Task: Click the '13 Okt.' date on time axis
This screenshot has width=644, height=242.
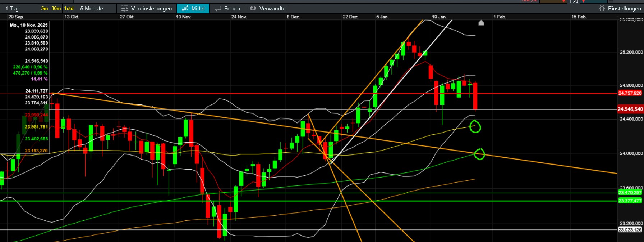Action: (x=72, y=17)
